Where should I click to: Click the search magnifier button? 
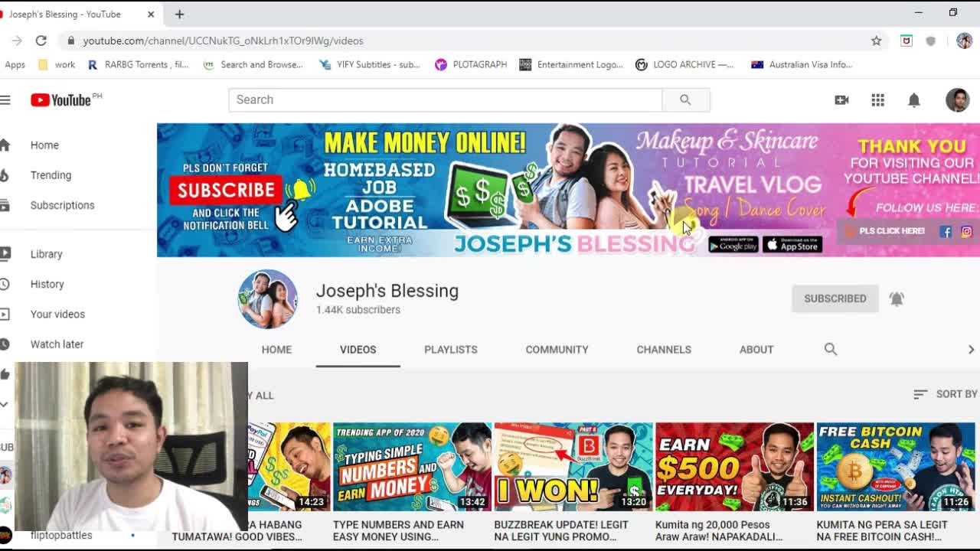coord(685,99)
